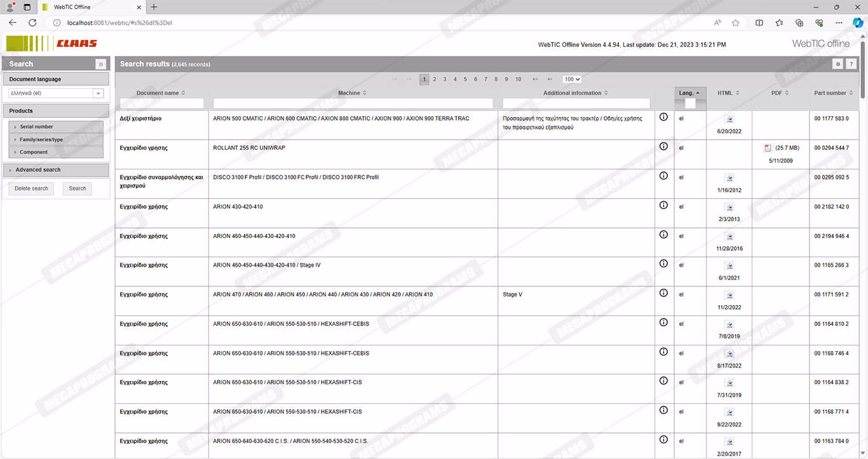Open the HTML document dated 8/17/2022
Image resolution: width=868 pixels, height=459 pixels.
point(729,354)
